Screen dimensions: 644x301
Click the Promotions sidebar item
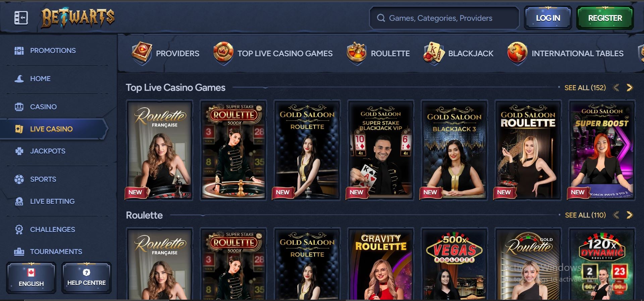(53, 51)
